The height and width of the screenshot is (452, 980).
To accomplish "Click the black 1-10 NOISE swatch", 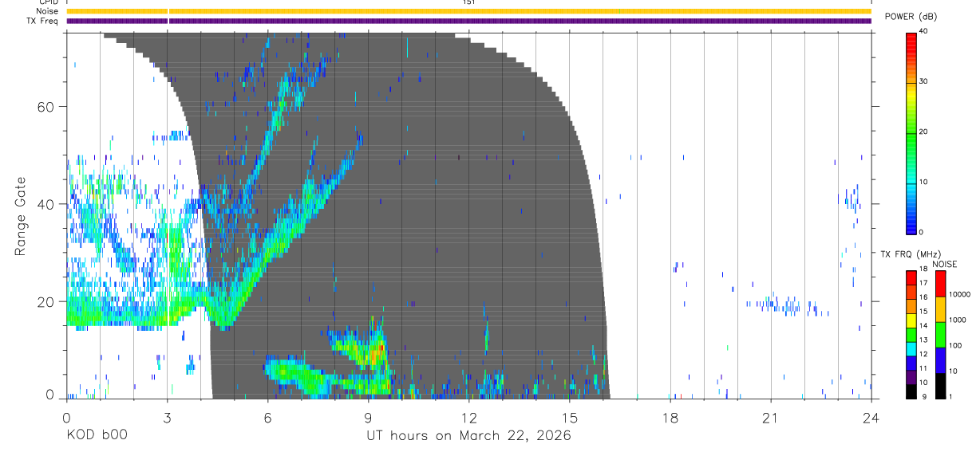I will coord(941,386).
